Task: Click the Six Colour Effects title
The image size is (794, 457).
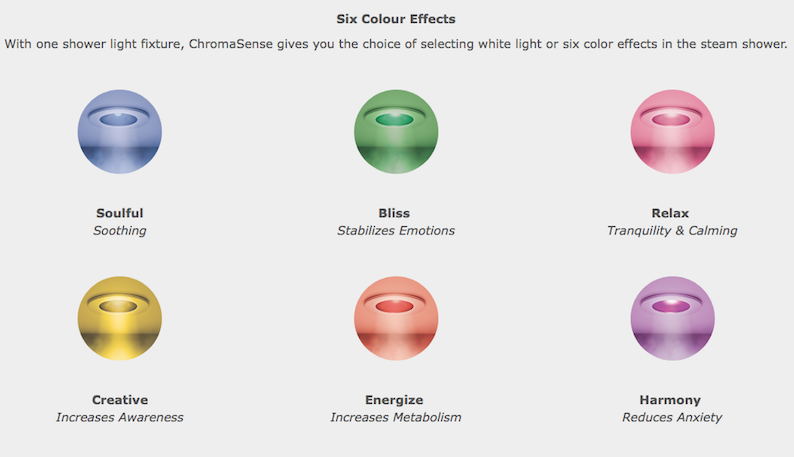Action: coord(396,19)
